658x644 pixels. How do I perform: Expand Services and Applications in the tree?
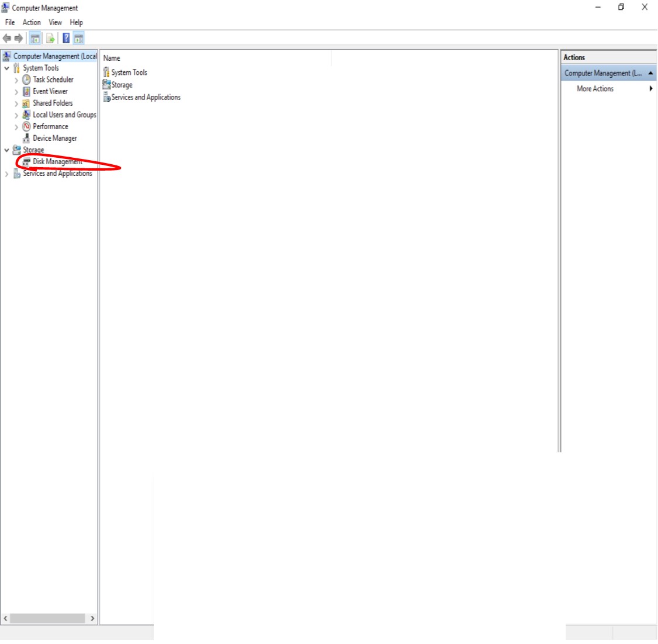[x=6, y=174]
